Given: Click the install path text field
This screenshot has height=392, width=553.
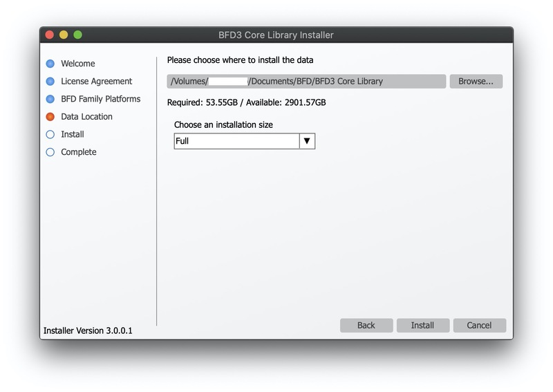Looking at the screenshot, I should [x=306, y=81].
